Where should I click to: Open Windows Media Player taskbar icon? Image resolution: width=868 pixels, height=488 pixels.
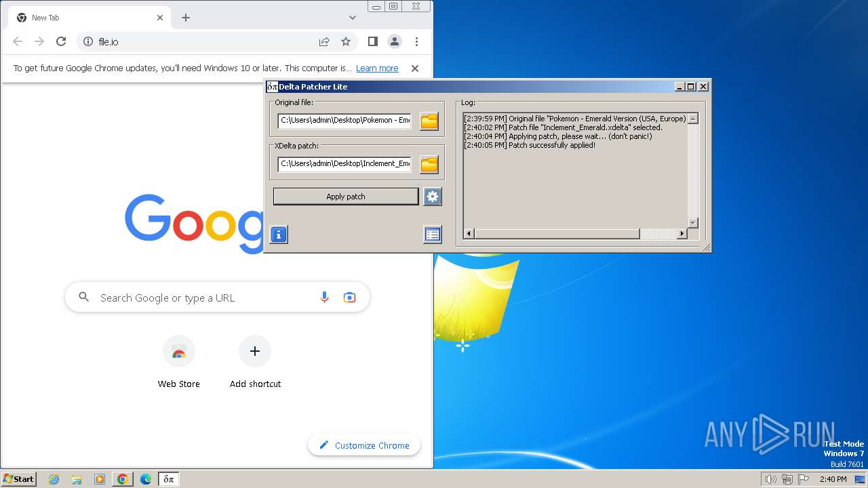100,479
